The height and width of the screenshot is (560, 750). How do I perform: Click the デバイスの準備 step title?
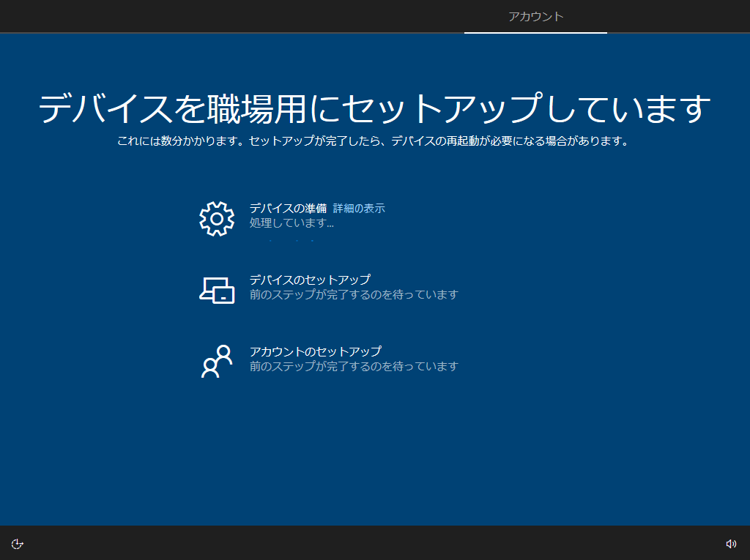click(x=288, y=208)
